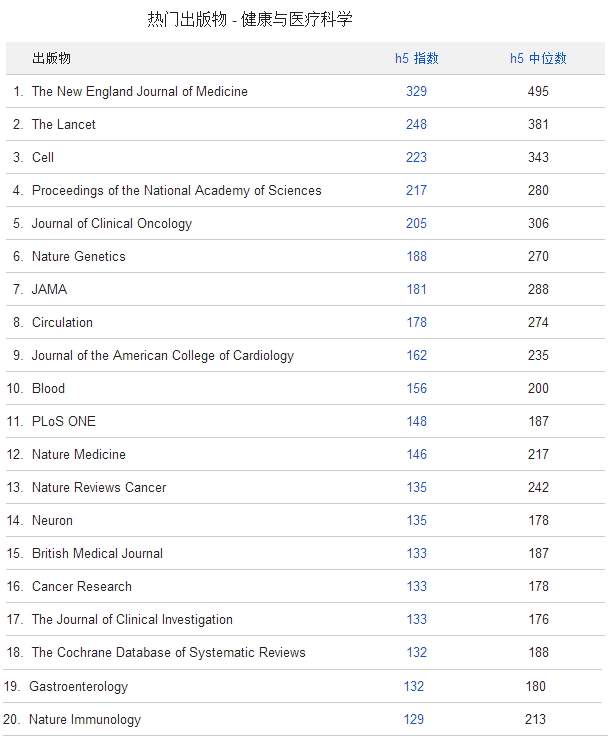This screenshot has width=608, height=742.
Task: Click Journal of Clinical Oncology's 205 link
Action: tap(416, 223)
